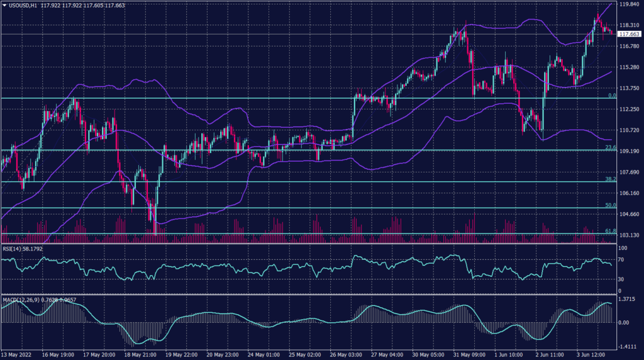Select the Fibonacci 38.2 level label
Screen dimensions: 644x360
tap(609, 179)
